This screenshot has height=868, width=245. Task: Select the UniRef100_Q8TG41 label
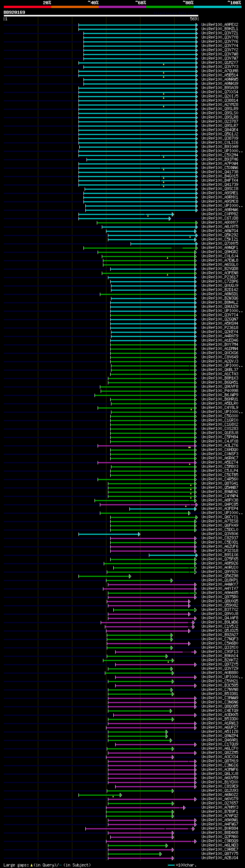(x=220, y=483)
